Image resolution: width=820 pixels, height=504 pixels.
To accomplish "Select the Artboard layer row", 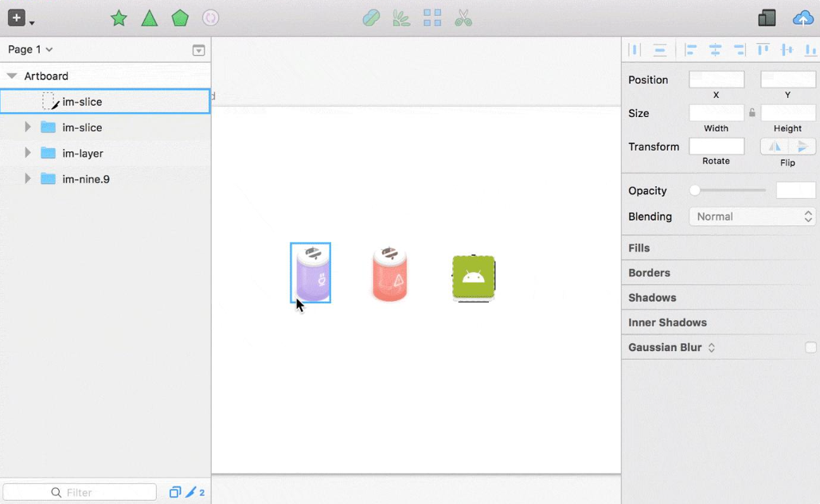I will pyautogui.click(x=105, y=76).
